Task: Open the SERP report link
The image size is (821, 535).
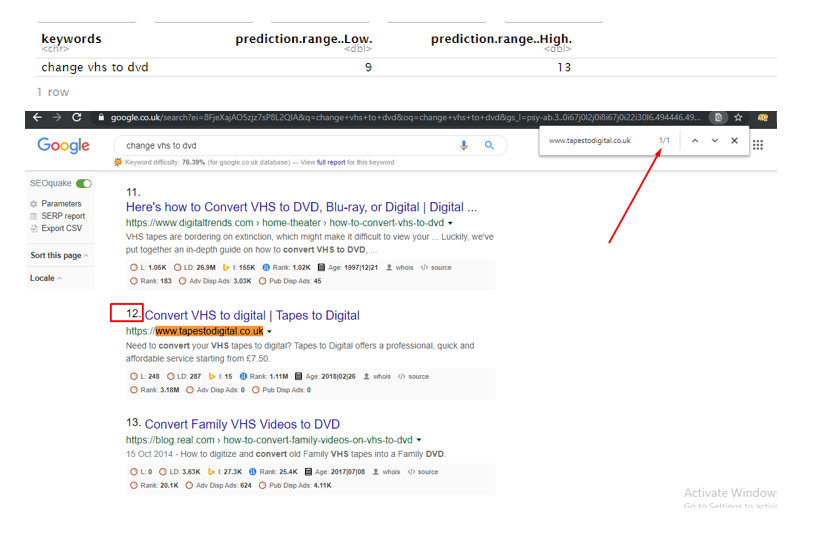Action: 63,216
